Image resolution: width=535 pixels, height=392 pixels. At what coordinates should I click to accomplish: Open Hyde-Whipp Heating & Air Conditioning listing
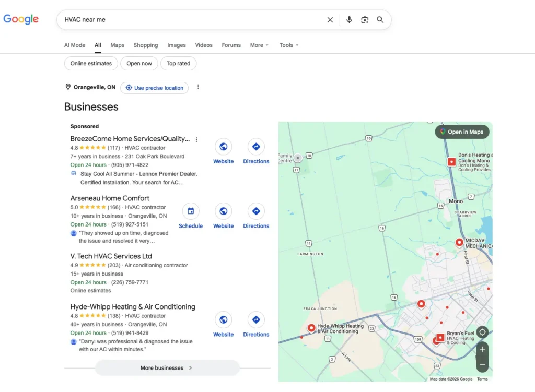pos(133,307)
